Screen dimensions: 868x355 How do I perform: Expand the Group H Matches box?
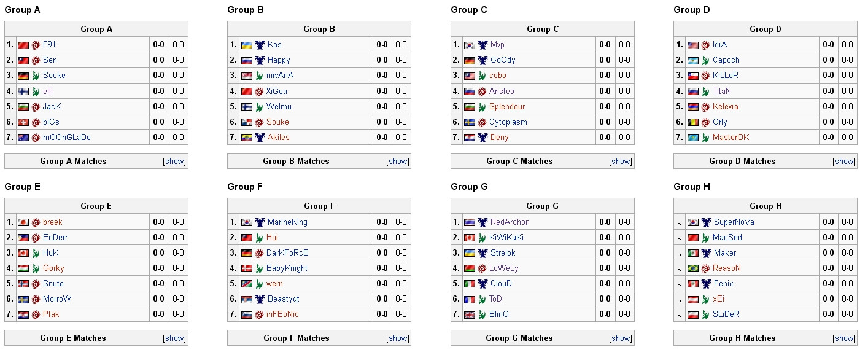tap(844, 338)
